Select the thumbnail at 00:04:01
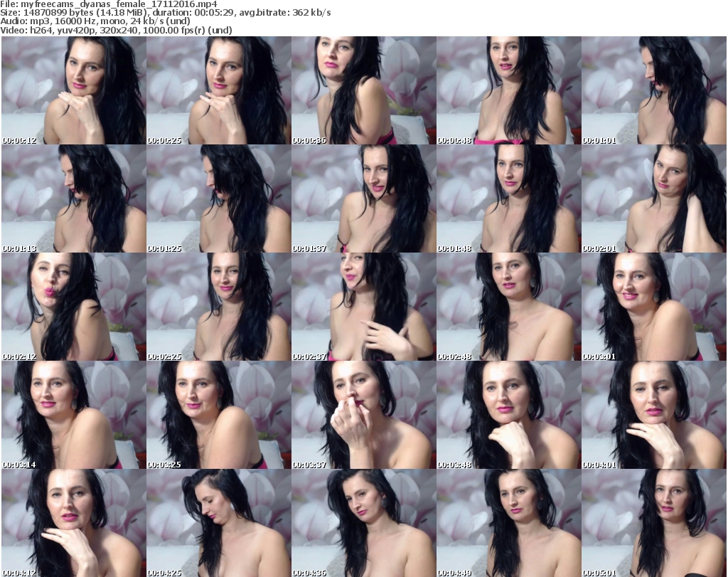 [x=654, y=415]
